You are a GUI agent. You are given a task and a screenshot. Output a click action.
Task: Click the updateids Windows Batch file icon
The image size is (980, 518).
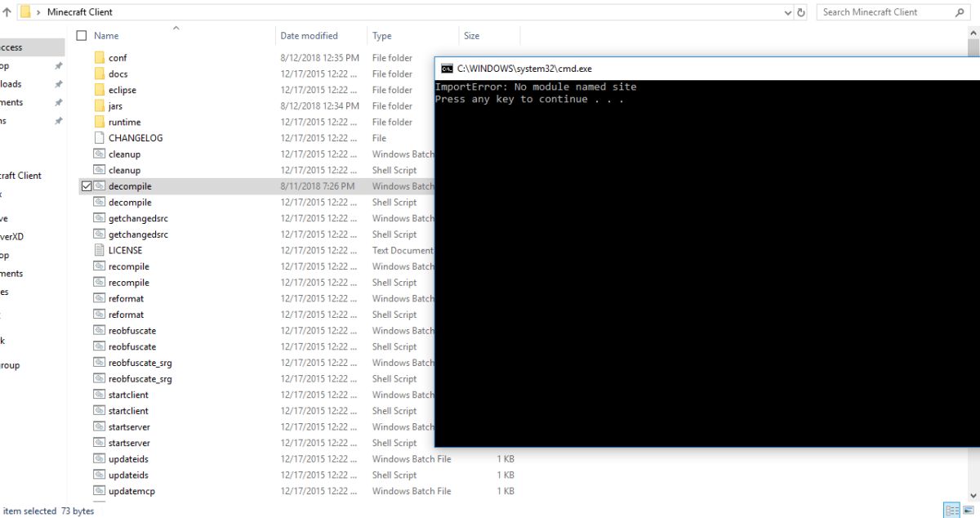click(x=100, y=459)
